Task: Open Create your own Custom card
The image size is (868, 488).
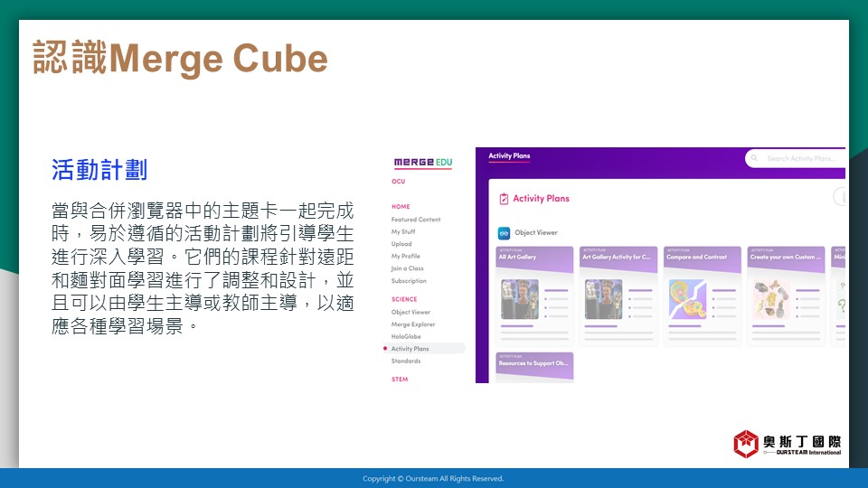Action: (786, 296)
